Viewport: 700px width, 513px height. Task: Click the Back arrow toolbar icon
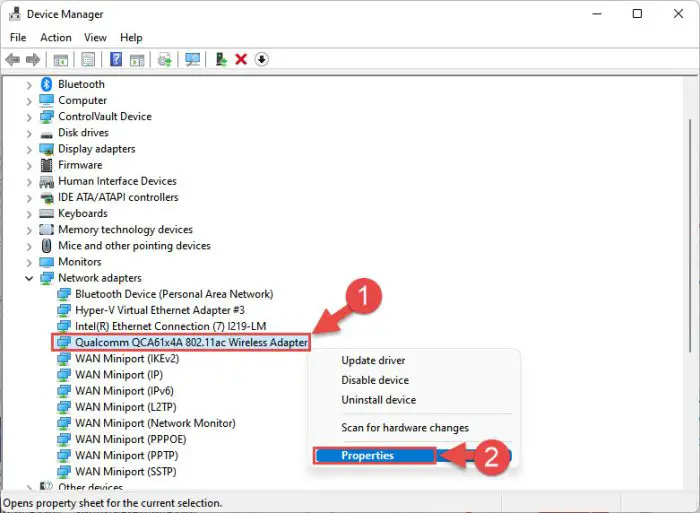click(x=13, y=60)
